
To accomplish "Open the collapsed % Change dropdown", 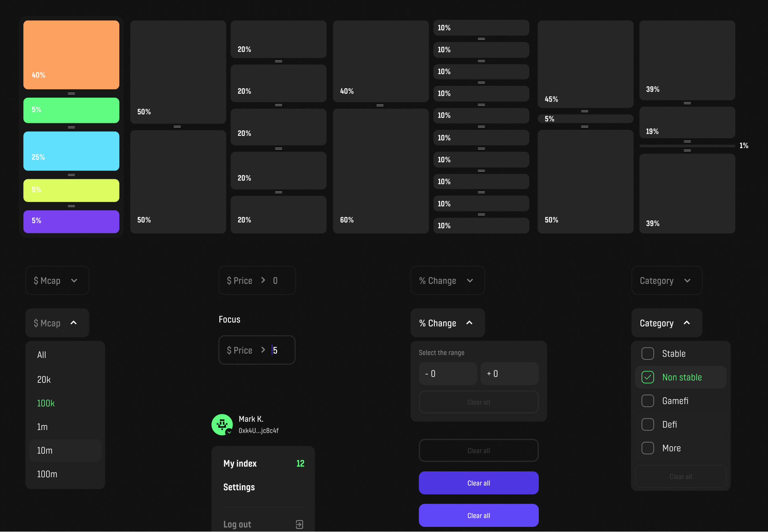I will click(x=447, y=280).
